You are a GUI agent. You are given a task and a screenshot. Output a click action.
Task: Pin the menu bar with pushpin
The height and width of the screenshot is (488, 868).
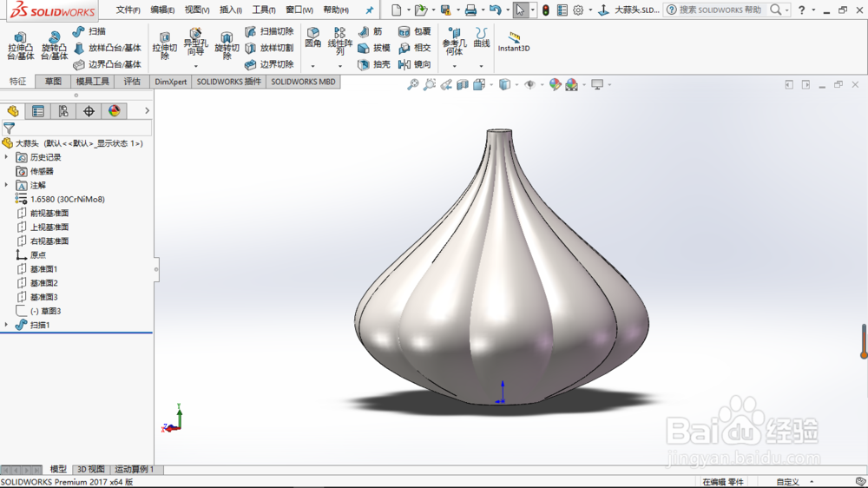[x=369, y=10]
